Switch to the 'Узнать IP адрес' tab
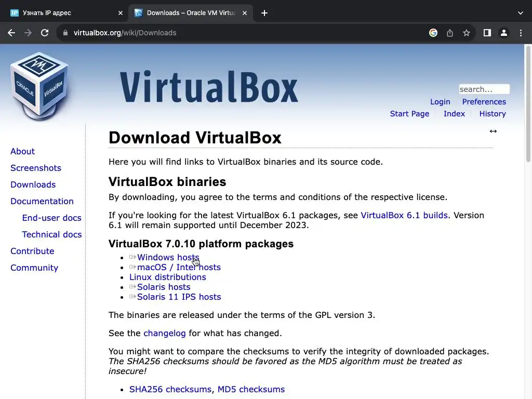532x399 pixels. (64, 13)
